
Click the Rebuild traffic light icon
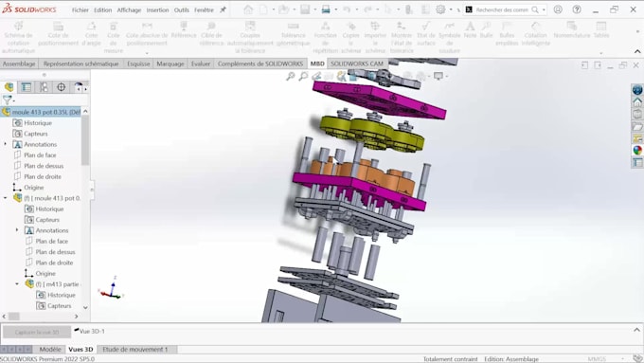409,9
